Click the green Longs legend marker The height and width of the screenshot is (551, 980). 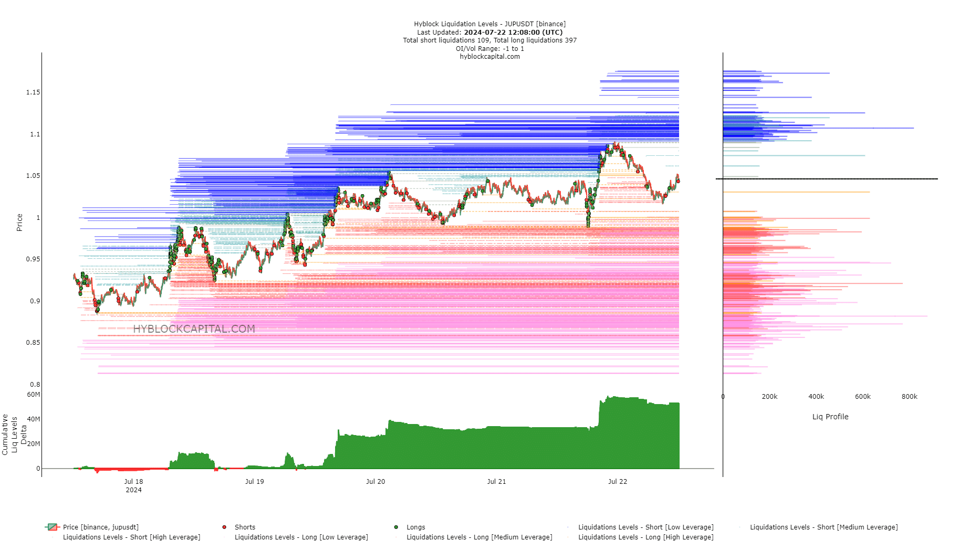coord(396,527)
